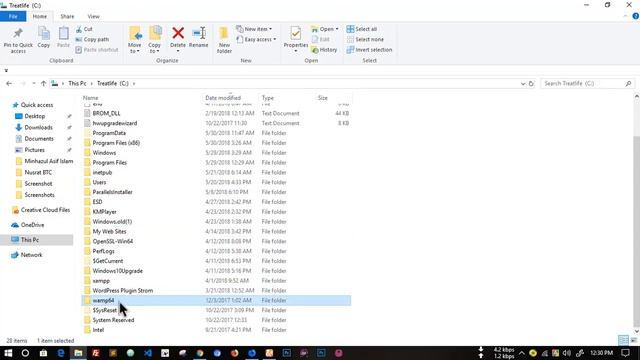Screen dimensions: 640x360
Task: Open address bar history dropdown
Action: coord(523,83)
